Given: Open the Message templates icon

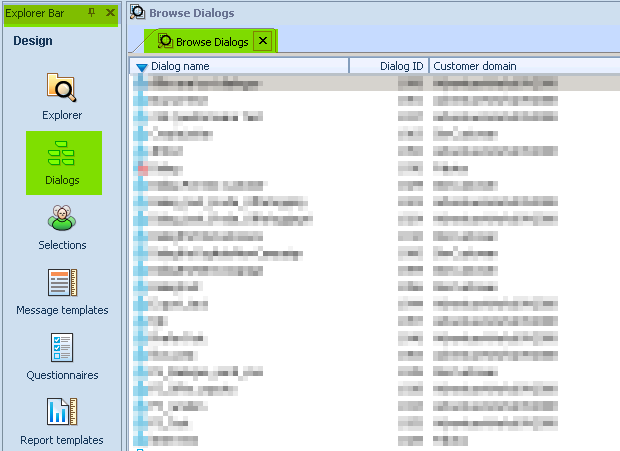Looking at the screenshot, I should coord(62,283).
